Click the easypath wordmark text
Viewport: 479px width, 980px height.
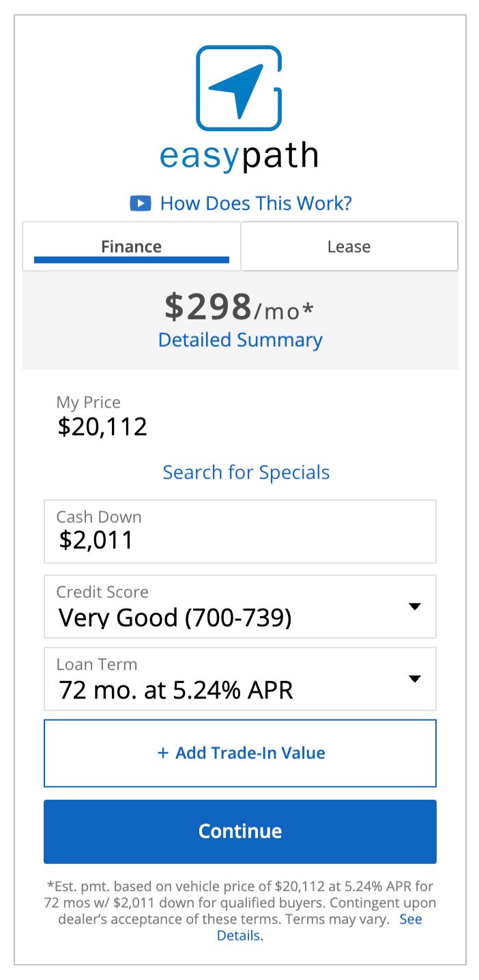(239, 156)
